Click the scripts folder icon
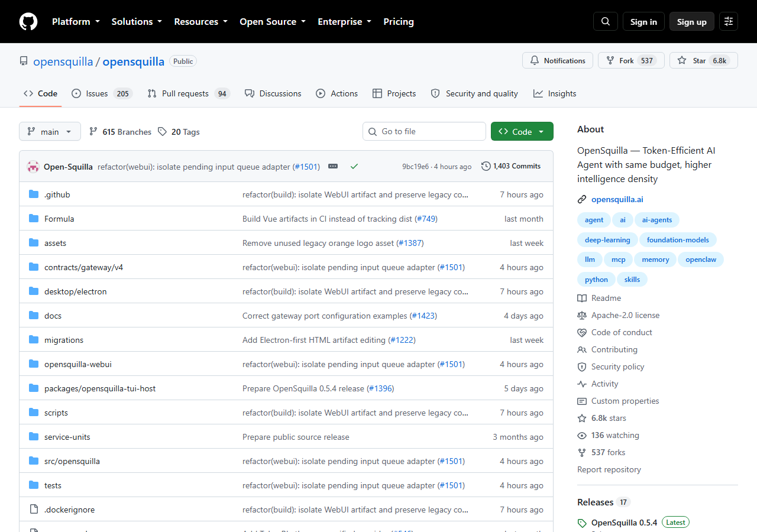Image resolution: width=757 pixels, height=532 pixels. coord(34,413)
